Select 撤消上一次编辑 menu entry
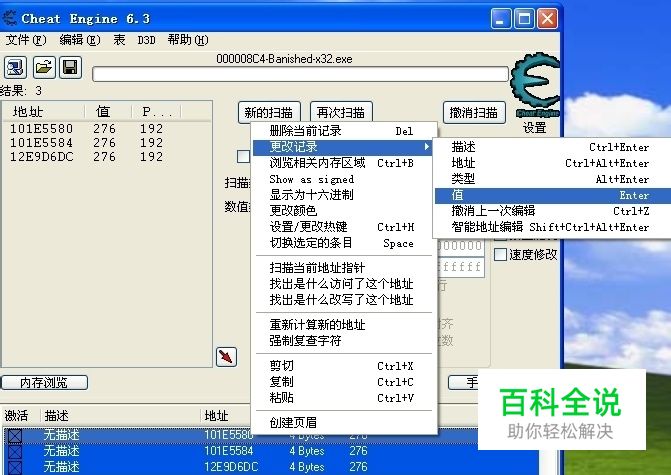Image resolution: width=671 pixels, height=475 pixels. 552,211
